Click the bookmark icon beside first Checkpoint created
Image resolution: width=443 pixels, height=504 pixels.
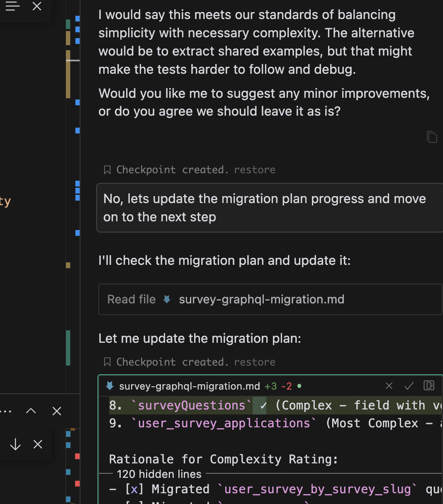[107, 170]
